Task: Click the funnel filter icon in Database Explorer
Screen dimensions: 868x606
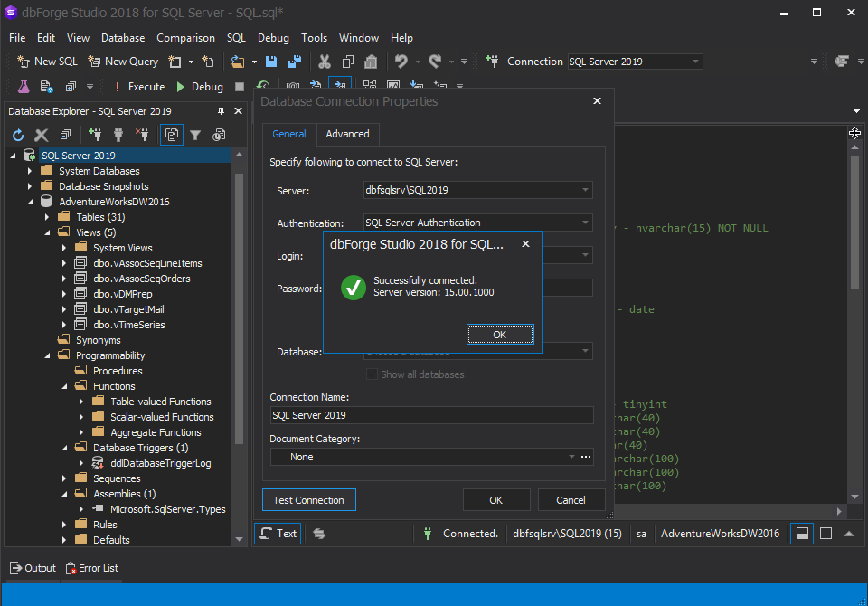Action: [x=195, y=135]
